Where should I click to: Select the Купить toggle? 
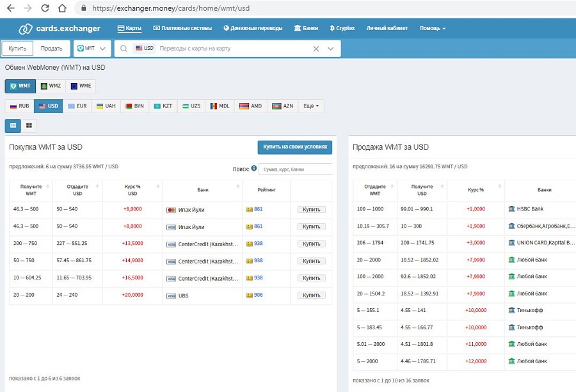click(17, 49)
